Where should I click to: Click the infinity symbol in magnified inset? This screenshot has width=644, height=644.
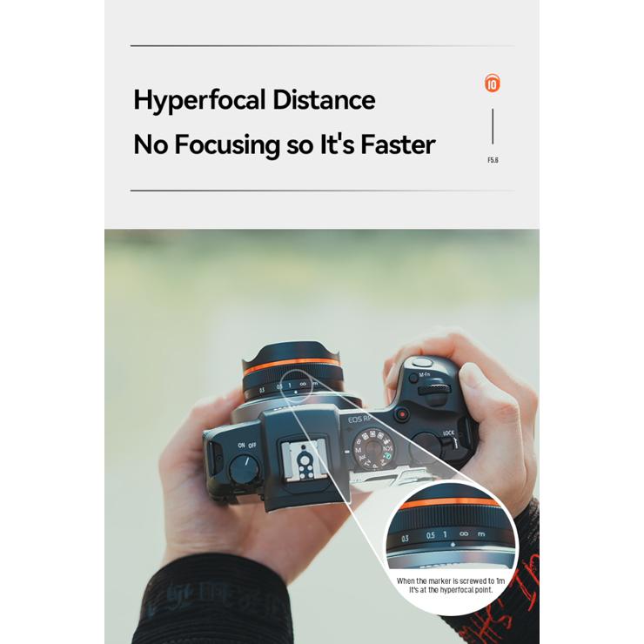pyautogui.click(x=464, y=533)
